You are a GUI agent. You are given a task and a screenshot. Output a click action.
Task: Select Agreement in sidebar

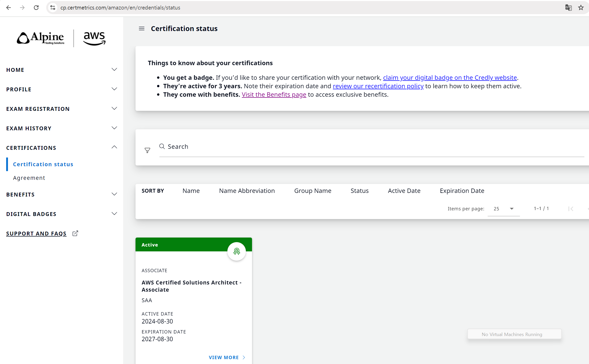click(29, 178)
